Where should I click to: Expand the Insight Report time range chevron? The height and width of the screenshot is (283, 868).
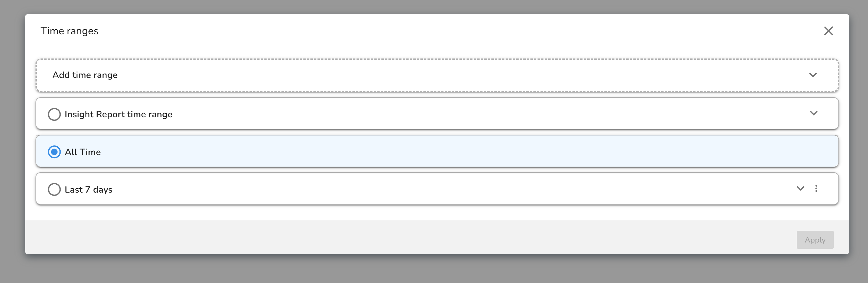813,113
